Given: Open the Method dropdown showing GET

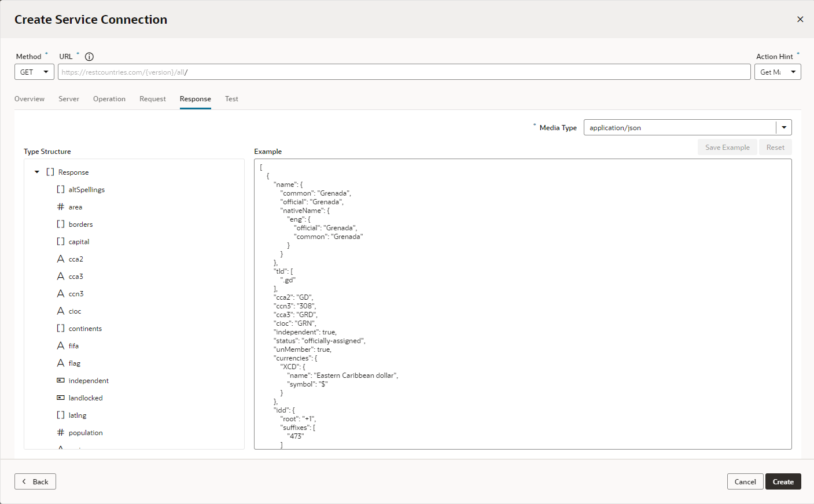Looking at the screenshot, I should tap(34, 72).
